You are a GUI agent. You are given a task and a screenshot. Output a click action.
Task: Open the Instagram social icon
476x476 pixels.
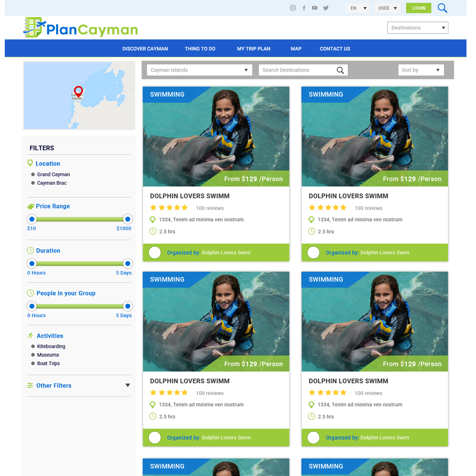[293, 8]
